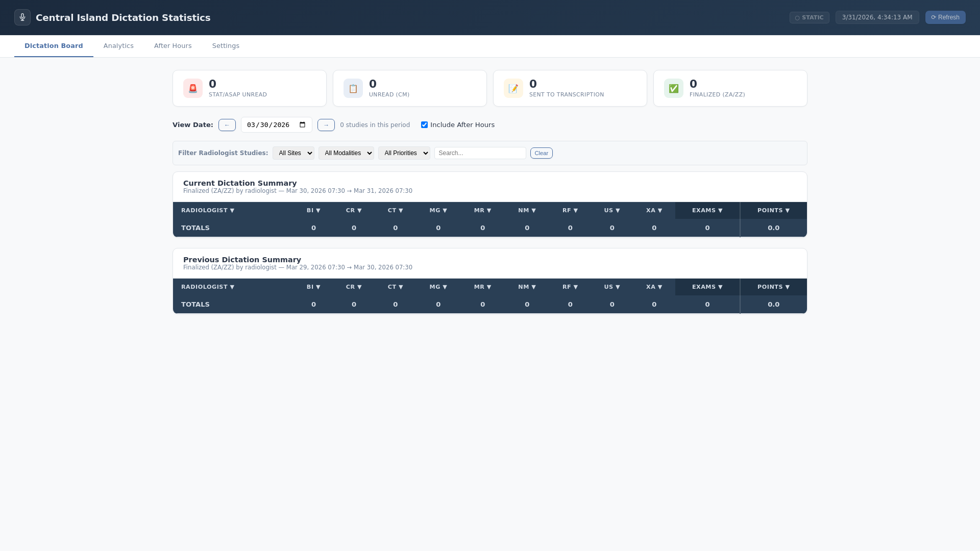Sort Previous summary by XA column
The height and width of the screenshot is (551, 980).
(x=654, y=287)
